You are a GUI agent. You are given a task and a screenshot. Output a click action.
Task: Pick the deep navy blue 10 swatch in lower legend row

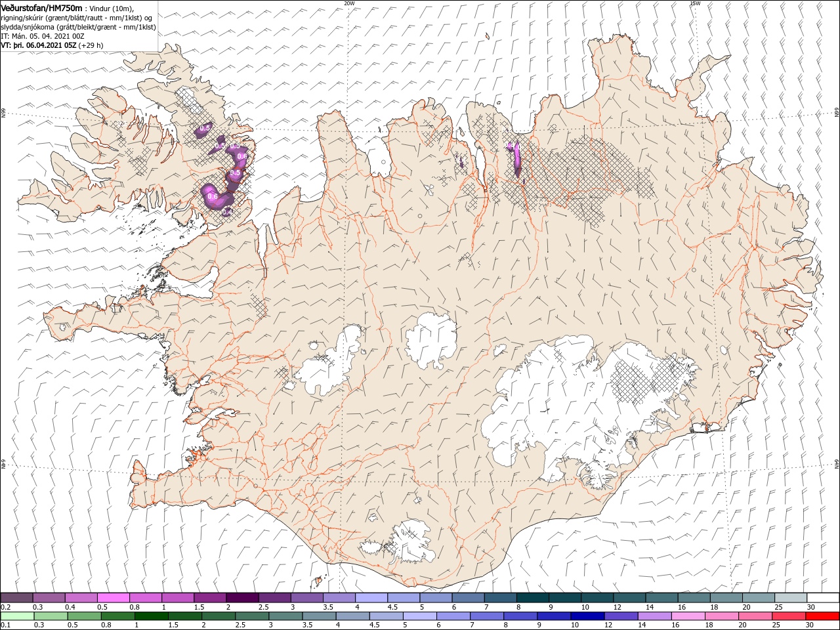[587, 616]
